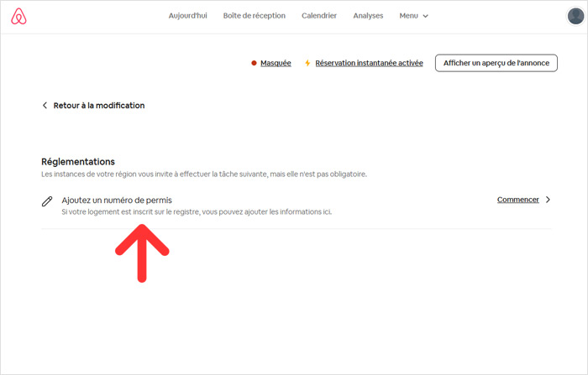Click the Airbnb logo
Image resolution: width=588 pixels, height=375 pixels.
pos(18,16)
